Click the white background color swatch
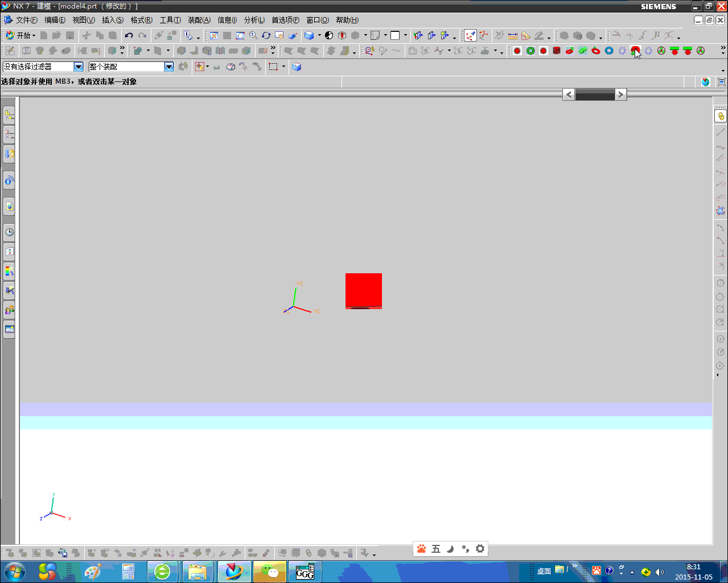 point(395,35)
